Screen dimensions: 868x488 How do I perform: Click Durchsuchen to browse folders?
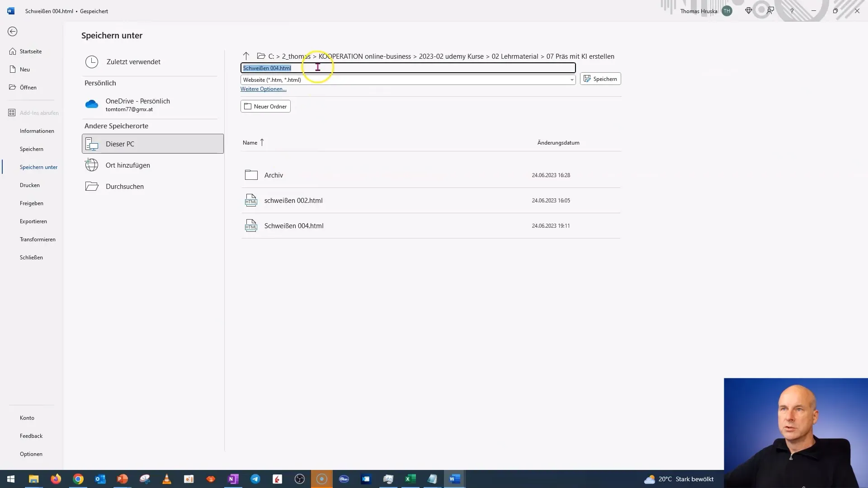(x=152, y=187)
